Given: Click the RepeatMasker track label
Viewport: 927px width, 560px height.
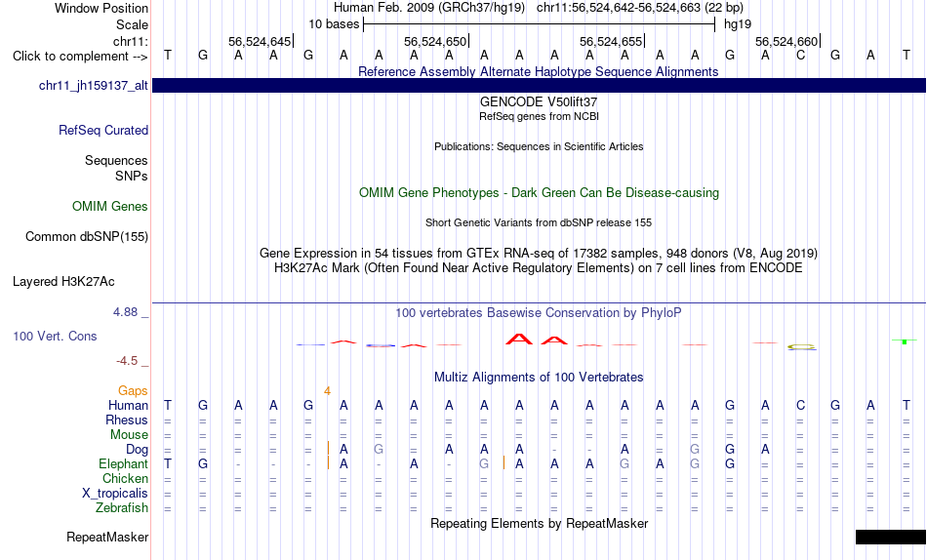Looking at the screenshot, I should 107,537.
